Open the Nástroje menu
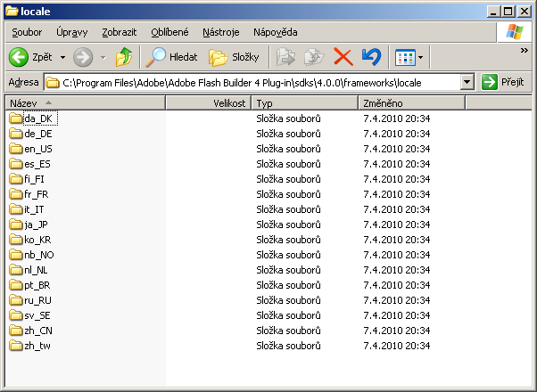 tap(221, 32)
